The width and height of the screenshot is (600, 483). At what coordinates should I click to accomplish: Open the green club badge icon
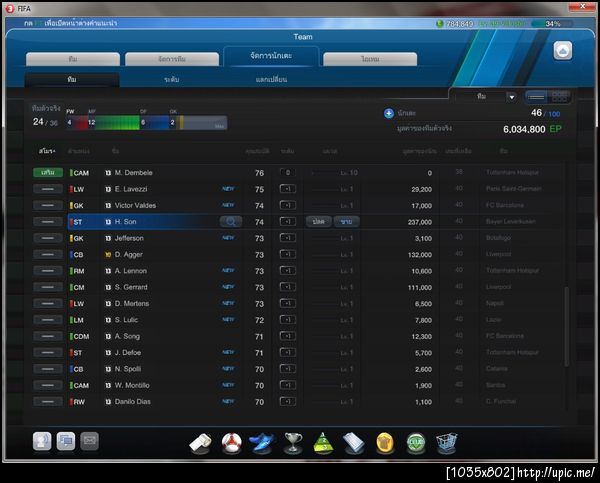416,443
